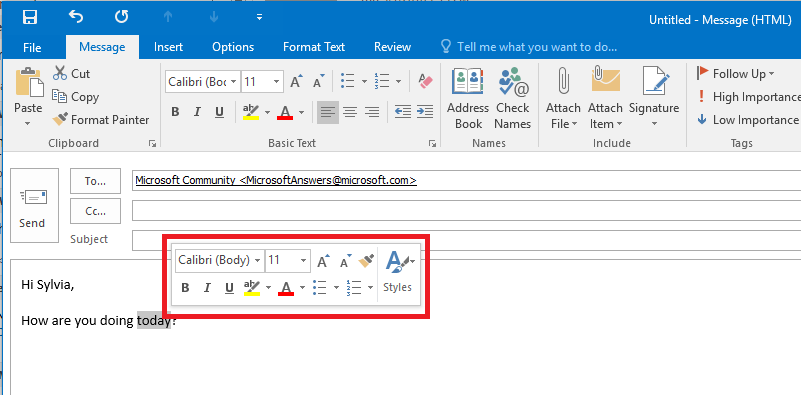This screenshot has width=805, height=404.
Task: Grow font size in the ribbon
Action: point(296,82)
